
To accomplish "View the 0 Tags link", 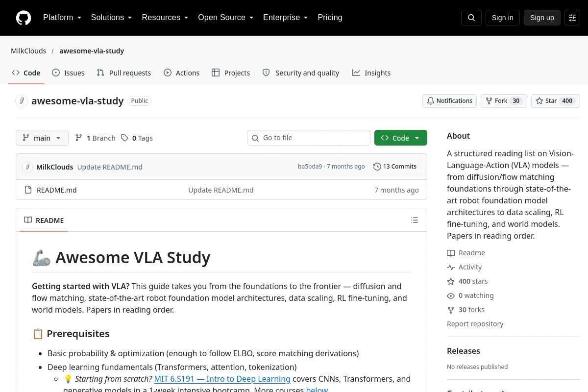I will [x=137, y=138].
